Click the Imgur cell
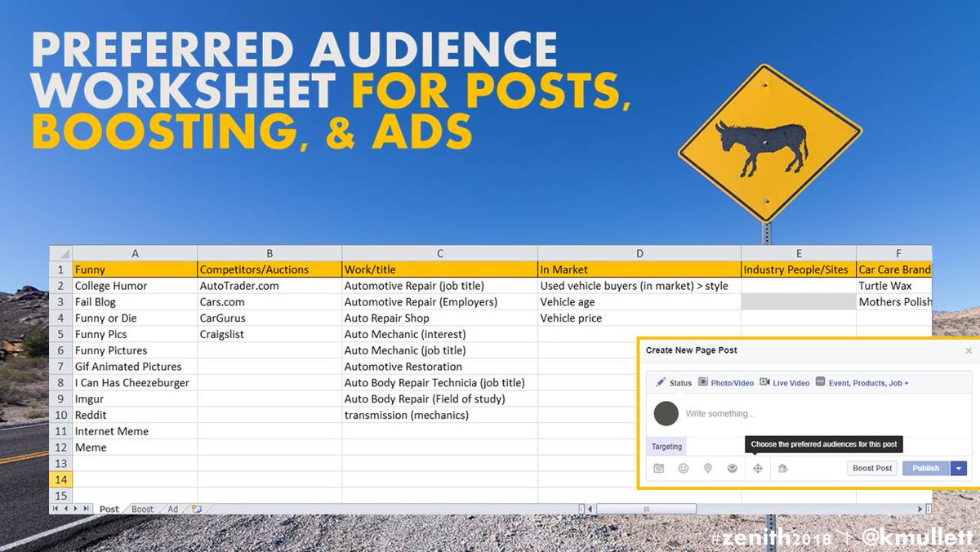 pyautogui.click(x=135, y=399)
